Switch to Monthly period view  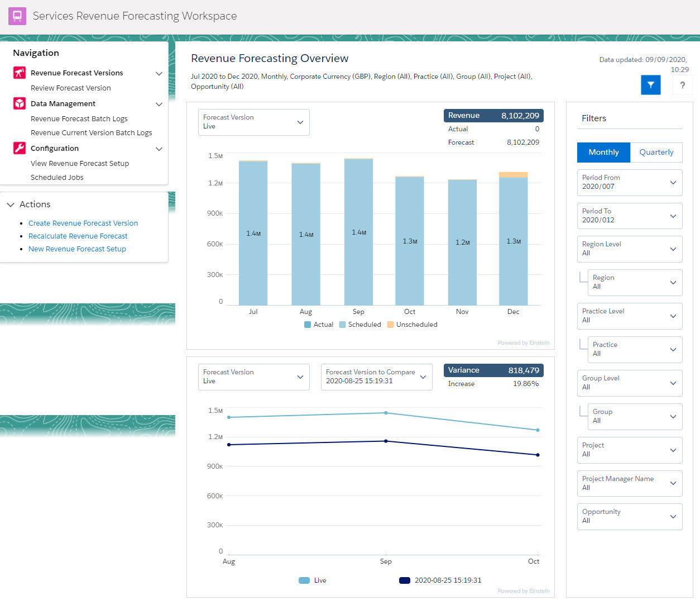(x=603, y=152)
